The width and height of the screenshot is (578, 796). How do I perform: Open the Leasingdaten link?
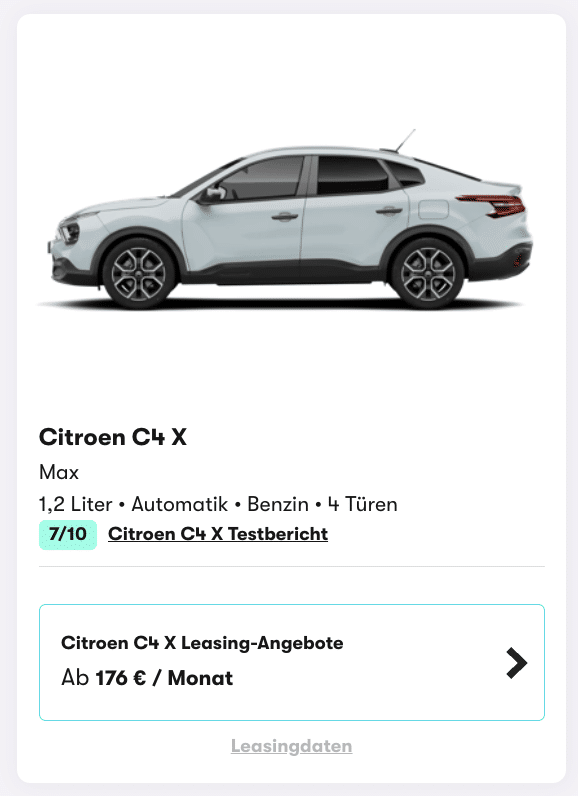click(291, 746)
